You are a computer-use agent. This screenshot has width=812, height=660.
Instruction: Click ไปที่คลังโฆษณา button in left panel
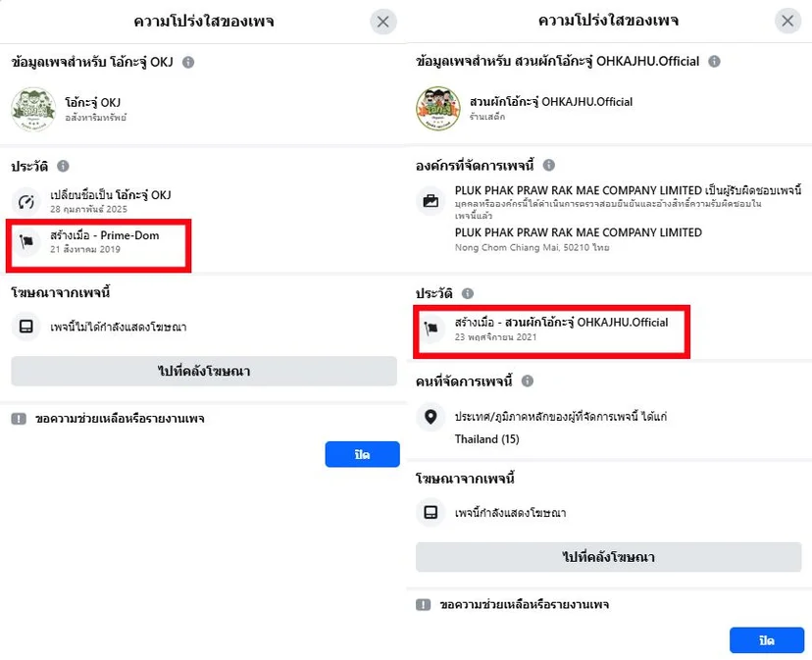pos(204,371)
